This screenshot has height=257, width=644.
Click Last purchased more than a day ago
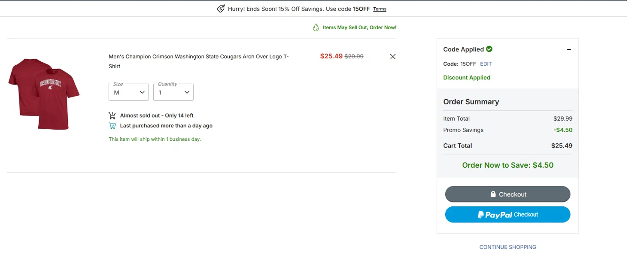click(166, 126)
